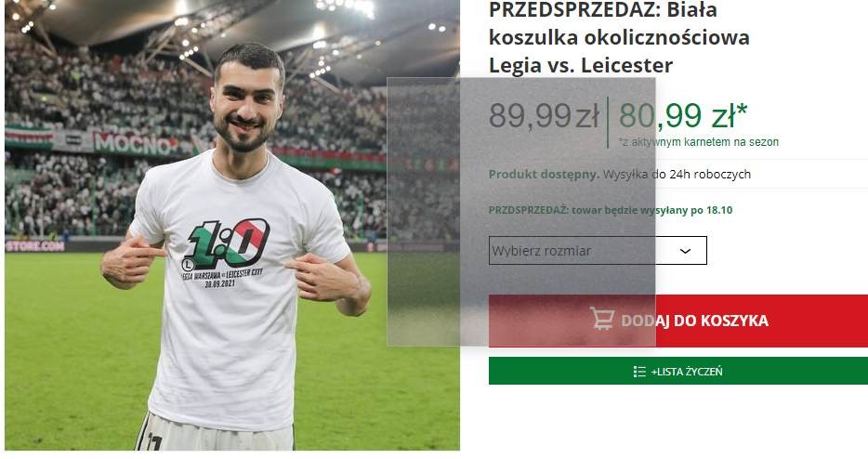
Task: Click the MOCNO banner in the photo
Action: tap(134, 143)
